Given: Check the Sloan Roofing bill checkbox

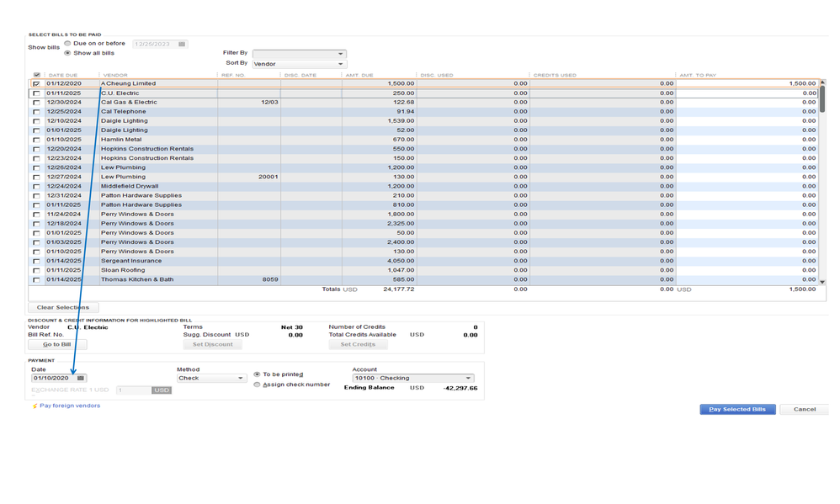Looking at the screenshot, I should click(x=36, y=270).
